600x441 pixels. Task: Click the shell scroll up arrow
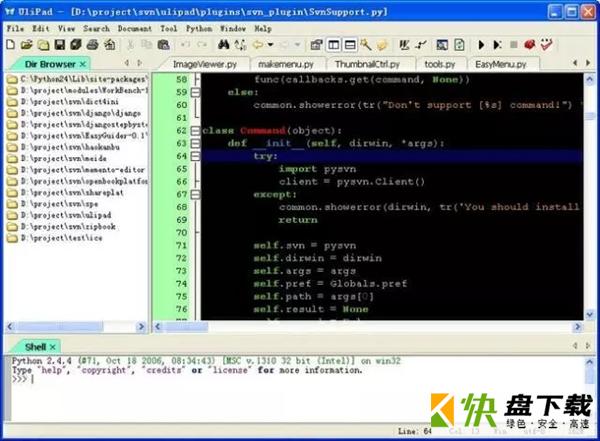pos(590,362)
